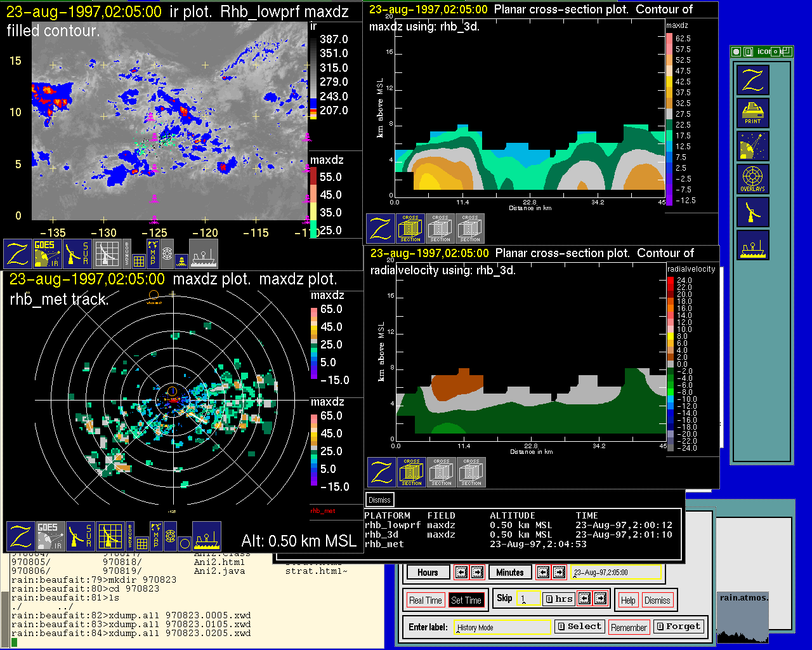
Task: Select the PRINT icon in right icon panel
Action: 752,113
